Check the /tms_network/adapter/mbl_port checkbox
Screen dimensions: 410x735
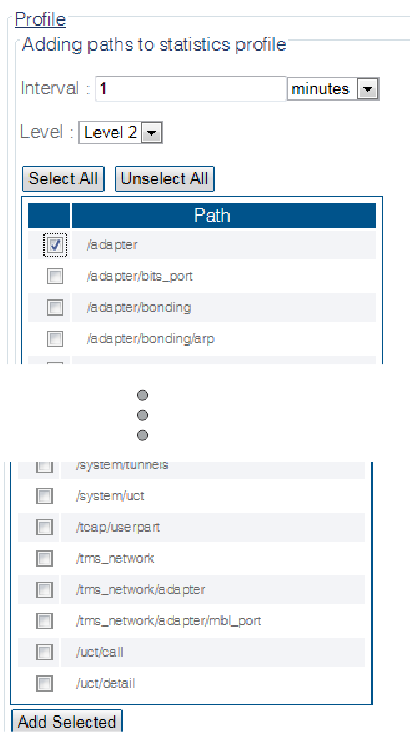[45, 621]
